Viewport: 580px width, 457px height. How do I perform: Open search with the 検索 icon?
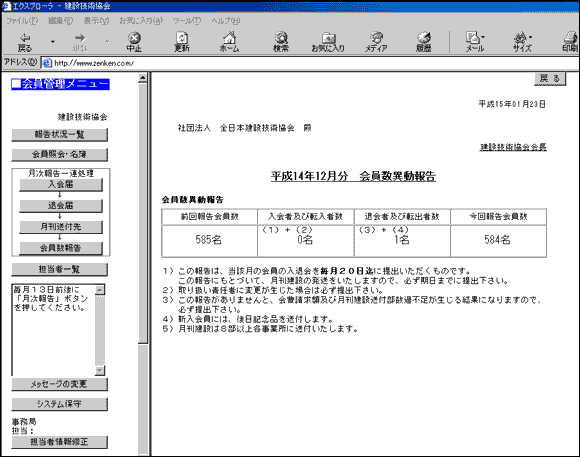(281, 42)
